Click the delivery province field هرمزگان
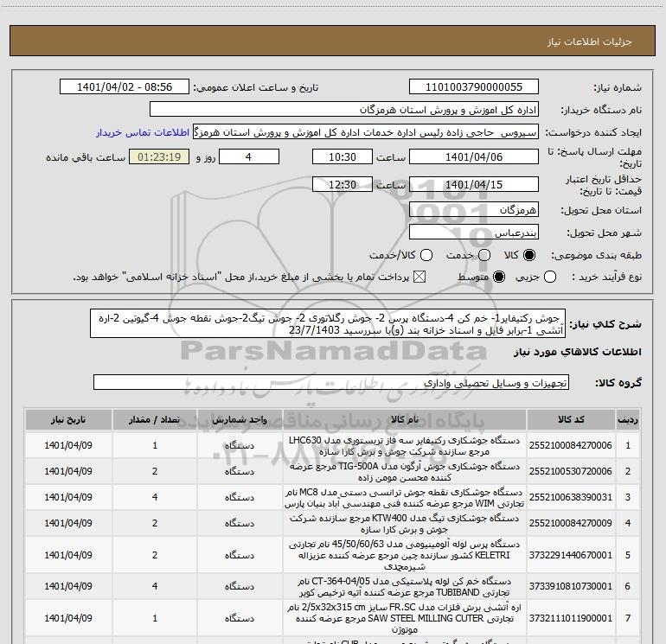The image size is (666, 644). pos(474,210)
